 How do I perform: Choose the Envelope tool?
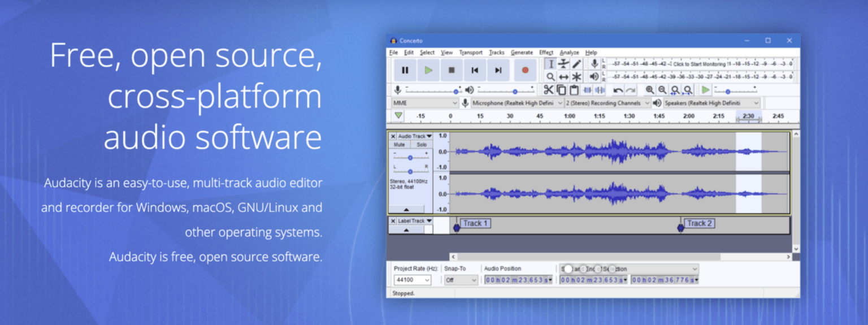pos(563,64)
